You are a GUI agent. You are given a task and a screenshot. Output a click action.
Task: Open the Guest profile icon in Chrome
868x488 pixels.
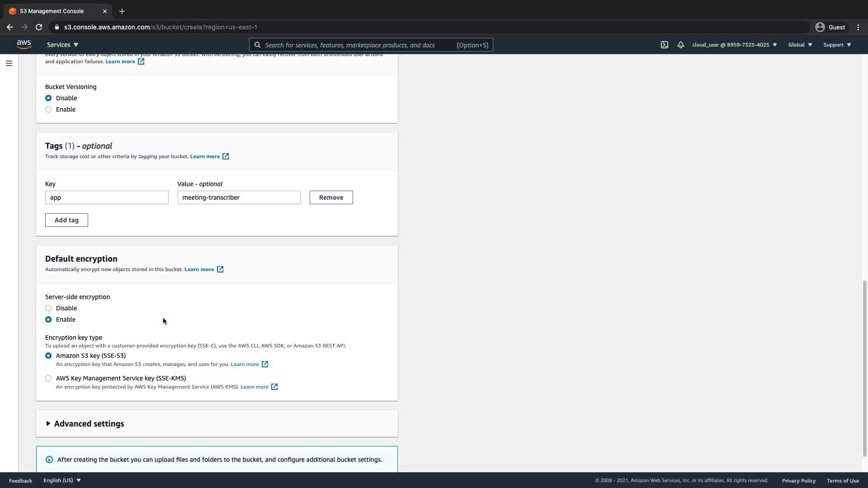tap(820, 27)
